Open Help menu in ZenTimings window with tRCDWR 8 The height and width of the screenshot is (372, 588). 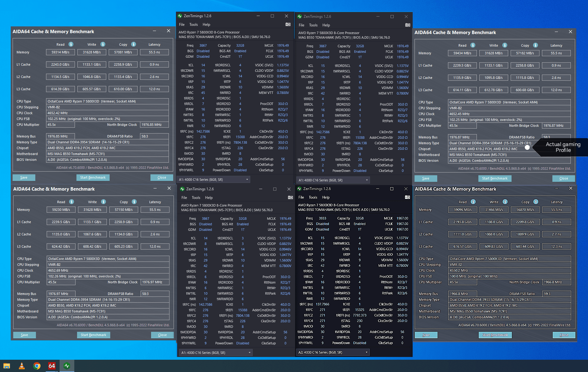coord(209,198)
